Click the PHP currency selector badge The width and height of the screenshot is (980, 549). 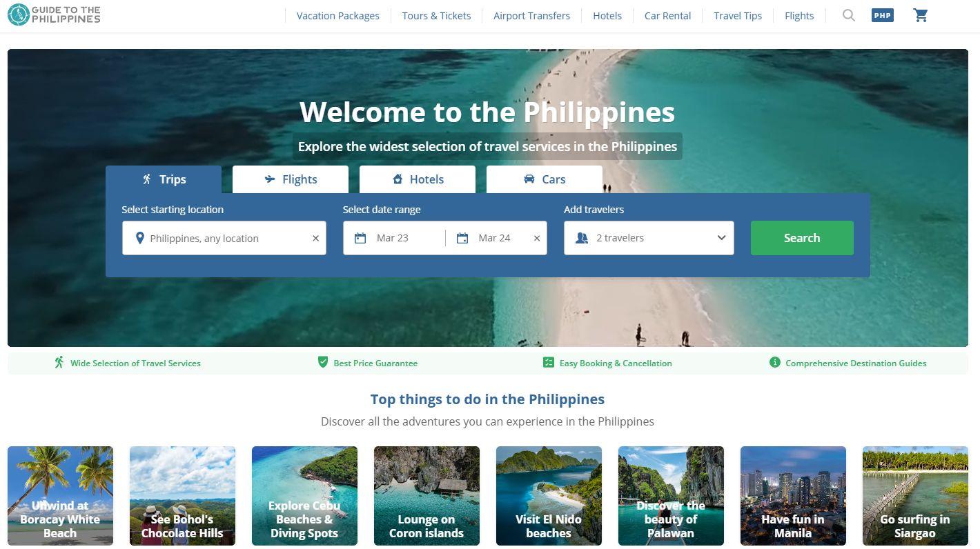tap(883, 15)
